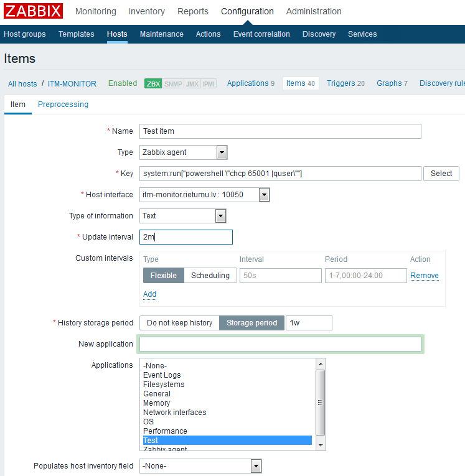465x476 pixels.
Task: Open the Inventory menu
Action: point(147,11)
